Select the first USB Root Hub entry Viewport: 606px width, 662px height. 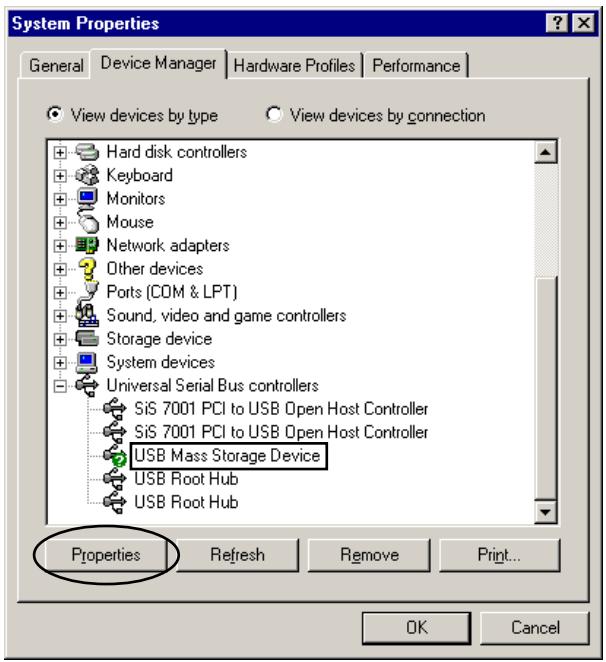[186, 479]
